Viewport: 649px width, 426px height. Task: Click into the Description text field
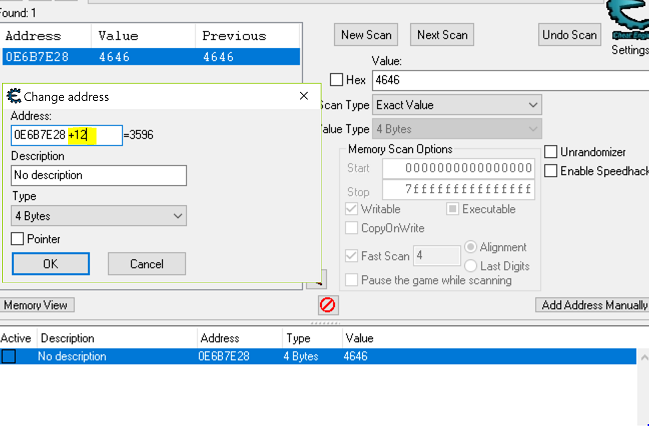(x=99, y=175)
